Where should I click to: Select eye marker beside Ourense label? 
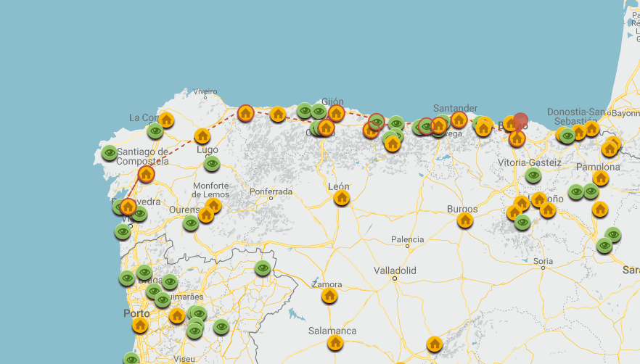point(191,223)
